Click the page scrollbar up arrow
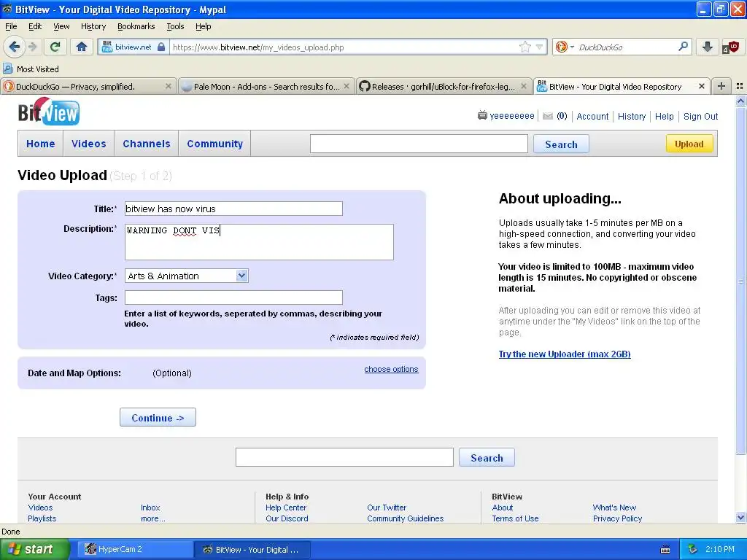 (x=740, y=101)
